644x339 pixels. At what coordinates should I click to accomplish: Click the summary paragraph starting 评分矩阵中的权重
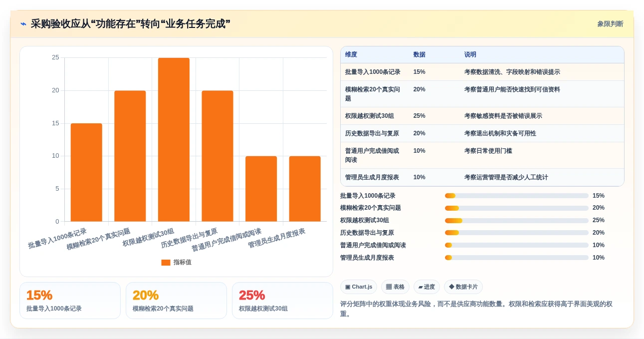tap(476, 309)
